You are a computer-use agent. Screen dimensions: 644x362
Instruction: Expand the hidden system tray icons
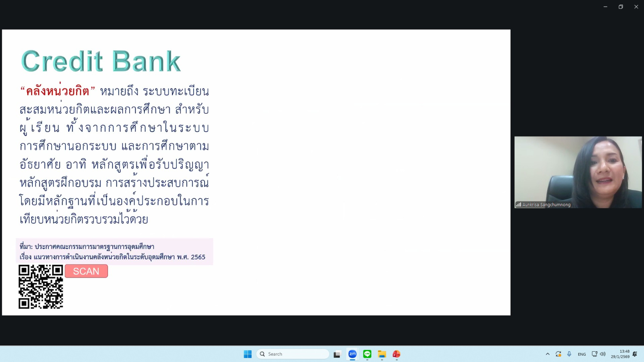coord(547,354)
